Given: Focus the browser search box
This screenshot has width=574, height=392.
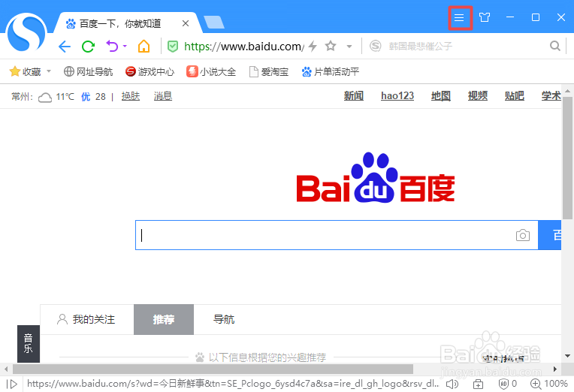Looking at the screenshot, I should click(x=465, y=46).
